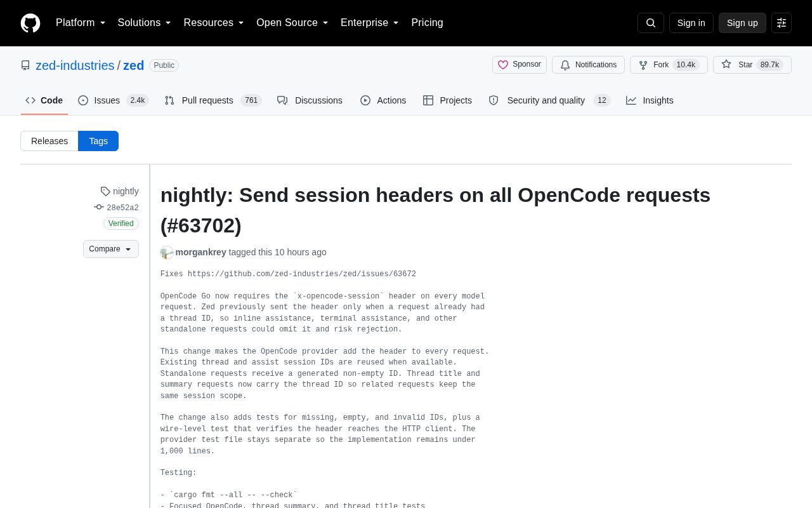Open the search magnifier button
Screen dimensions: 812x508
point(651,23)
